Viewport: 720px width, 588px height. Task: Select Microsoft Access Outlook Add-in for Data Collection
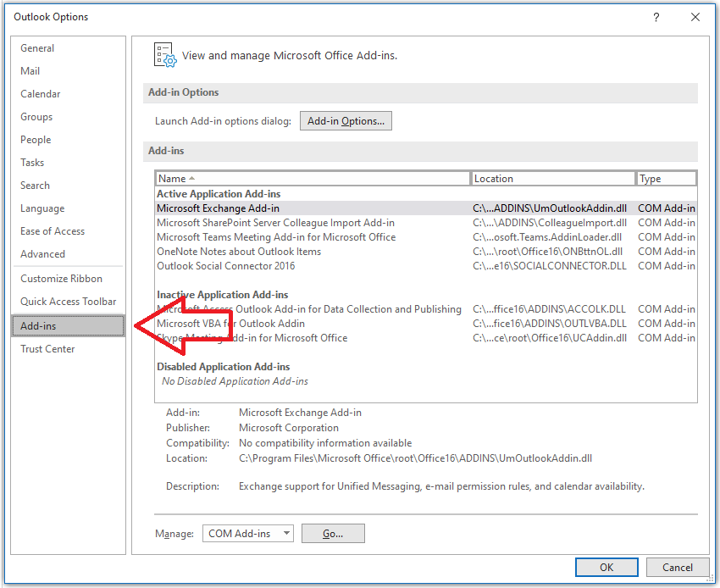(x=425, y=309)
